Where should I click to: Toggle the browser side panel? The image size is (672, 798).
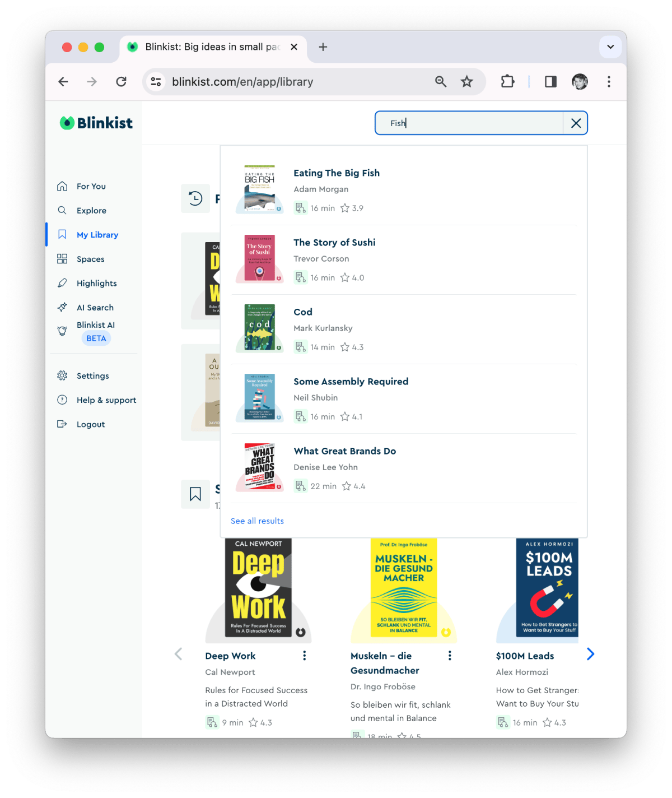(x=550, y=82)
